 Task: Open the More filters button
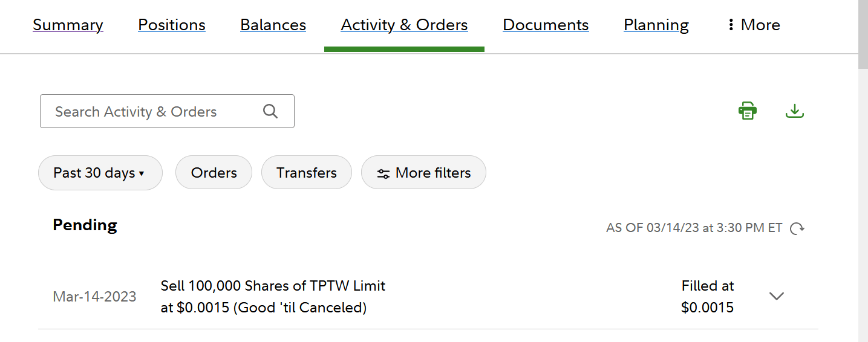click(423, 173)
